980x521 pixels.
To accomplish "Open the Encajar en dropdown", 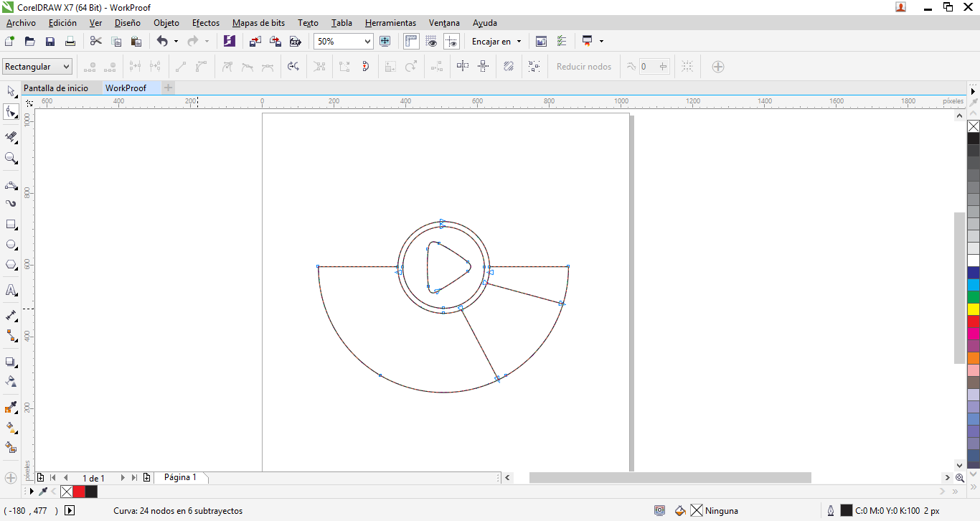I will click(496, 42).
